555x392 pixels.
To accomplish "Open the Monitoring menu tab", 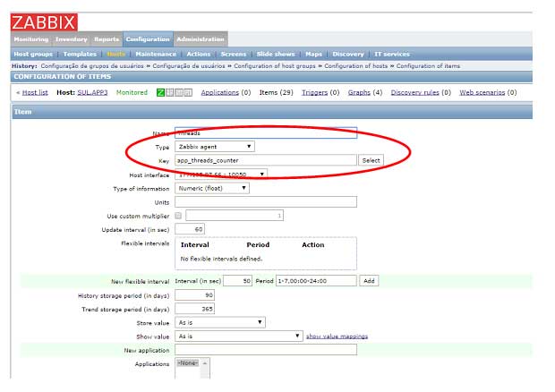I will pyautogui.click(x=30, y=39).
